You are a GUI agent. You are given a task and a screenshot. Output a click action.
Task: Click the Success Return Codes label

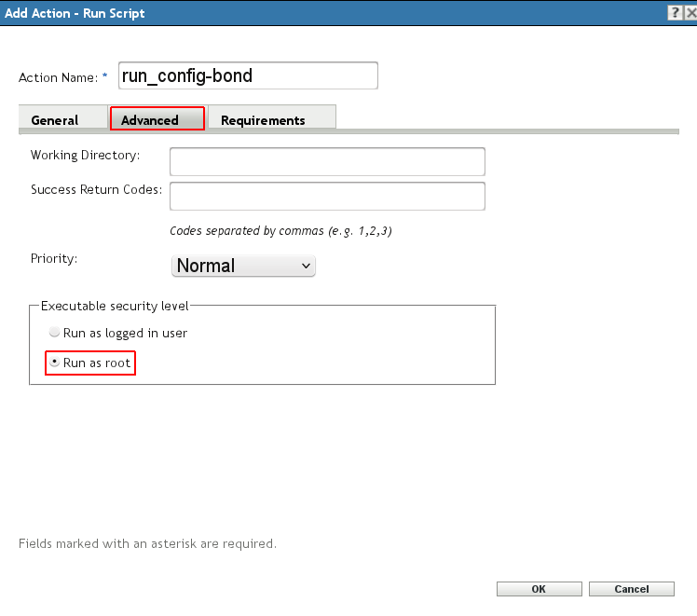point(96,189)
